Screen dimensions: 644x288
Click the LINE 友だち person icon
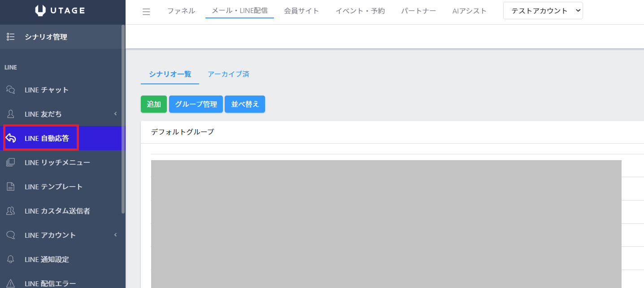[x=11, y=114]
